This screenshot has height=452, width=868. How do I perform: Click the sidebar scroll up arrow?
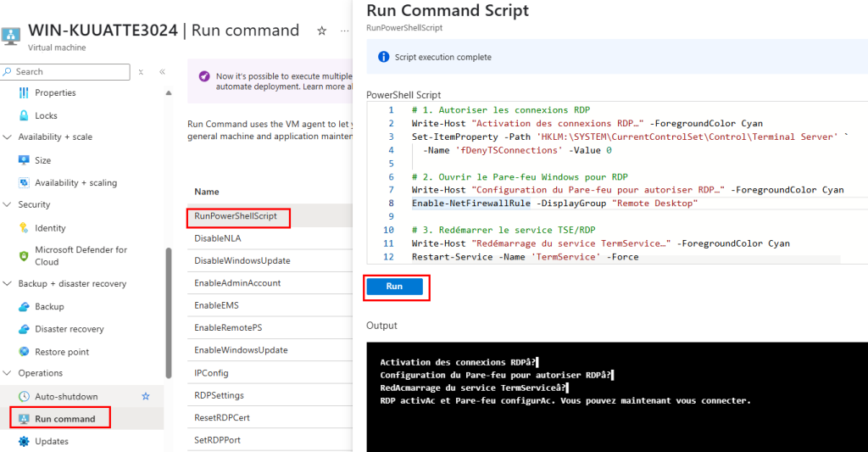click(169, 93)
